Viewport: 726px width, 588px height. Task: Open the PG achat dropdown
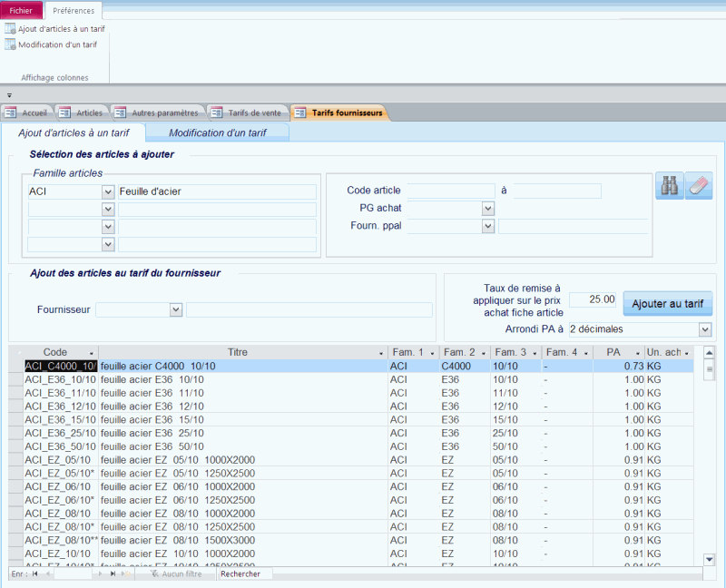click(488, 208)
